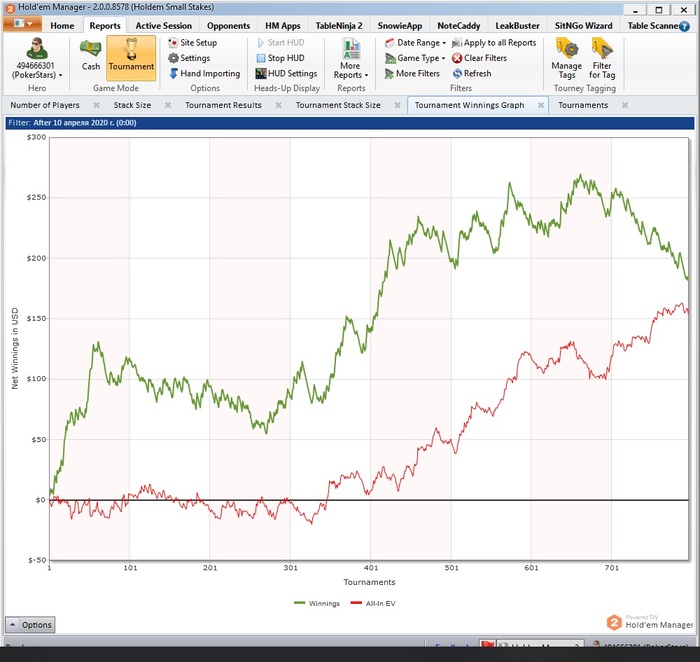
Task: Close the Tournament Winnings Graph tab
Action: pos(541,105)
